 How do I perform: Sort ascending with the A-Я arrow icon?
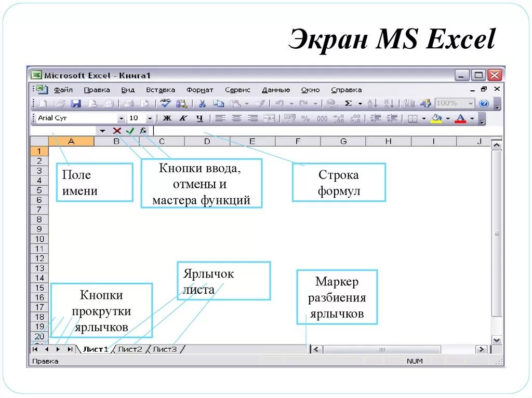point(372,103)
